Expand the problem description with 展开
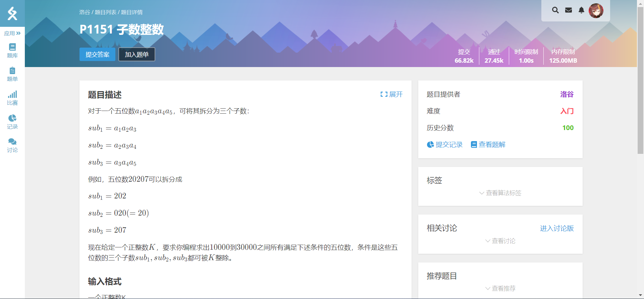644x299 pixels. 391,94
